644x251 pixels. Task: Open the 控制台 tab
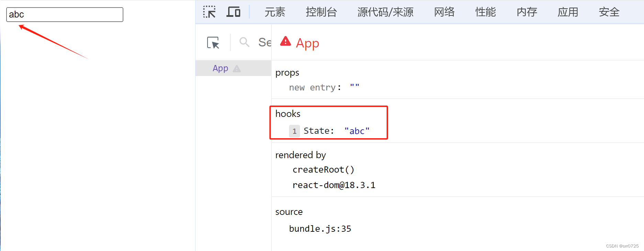321,12
